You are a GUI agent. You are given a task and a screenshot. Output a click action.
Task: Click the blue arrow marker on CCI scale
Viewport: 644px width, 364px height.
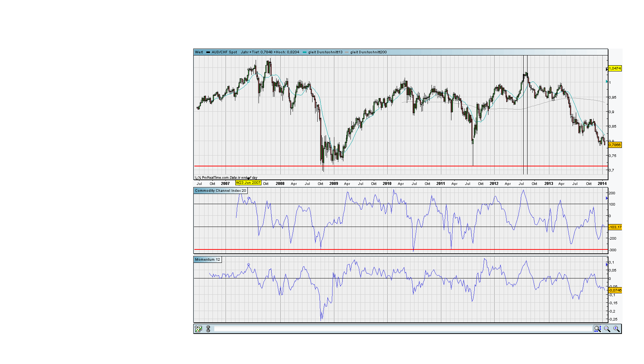click(x=607, y=198)
